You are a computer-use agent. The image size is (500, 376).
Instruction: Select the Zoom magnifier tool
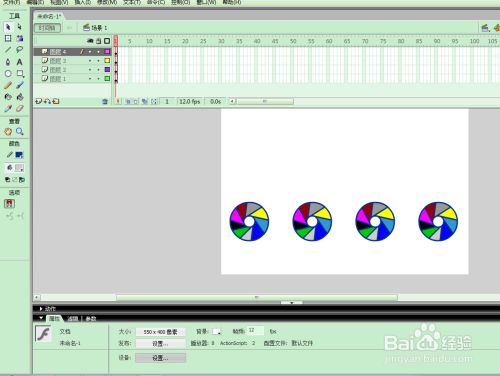tap(20, 131)
